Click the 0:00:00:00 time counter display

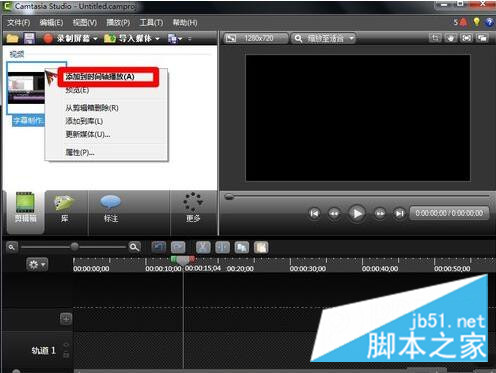coord(449,213)
